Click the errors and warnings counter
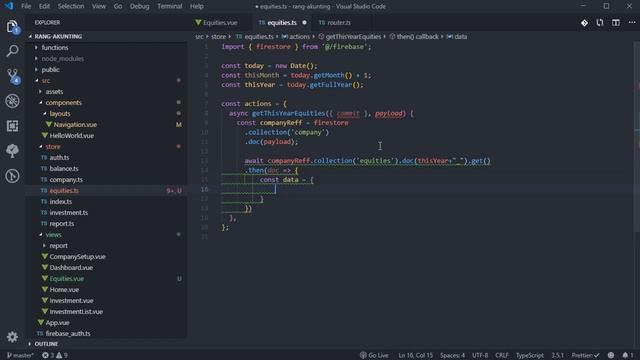The image size is (640, 360). 55,356
